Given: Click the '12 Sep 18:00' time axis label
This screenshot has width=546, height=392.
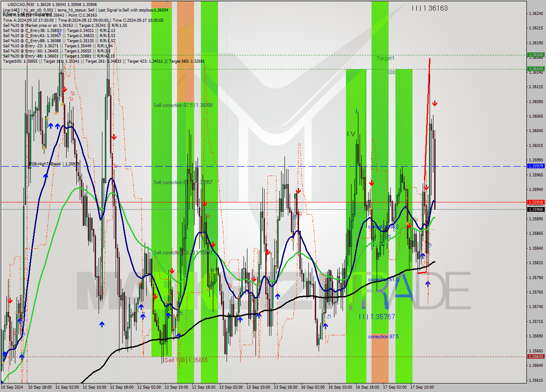Looking at the screenshot, I should (x=203, y=387).
